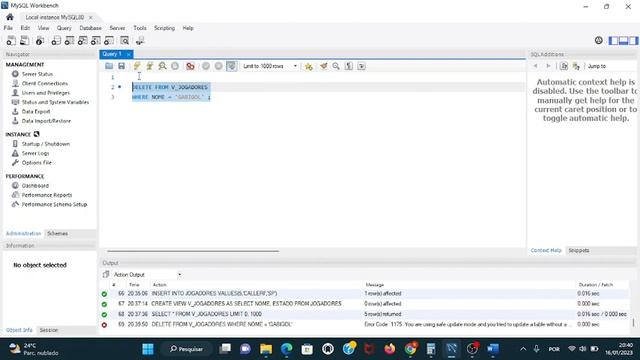640x360 pixels.
Task: Open the search table data tool
Action: (x=124, y=41)
